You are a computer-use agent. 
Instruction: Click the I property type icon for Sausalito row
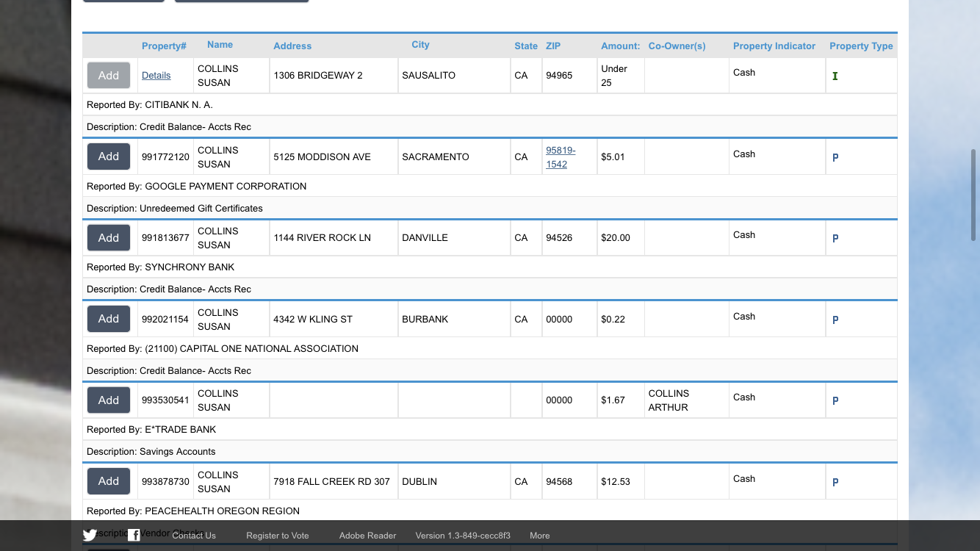[x=835, y=76]
